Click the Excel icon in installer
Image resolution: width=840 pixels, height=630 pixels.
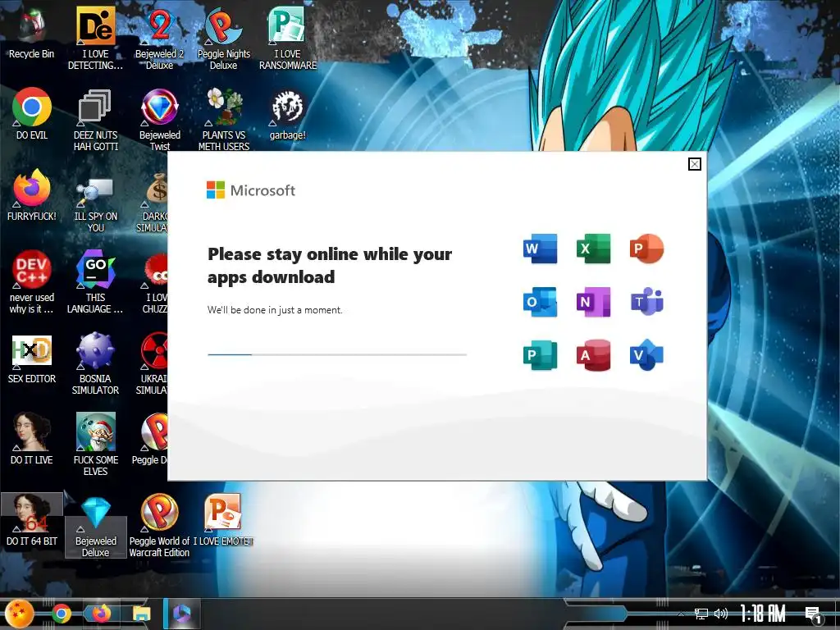tap(593, 248)
